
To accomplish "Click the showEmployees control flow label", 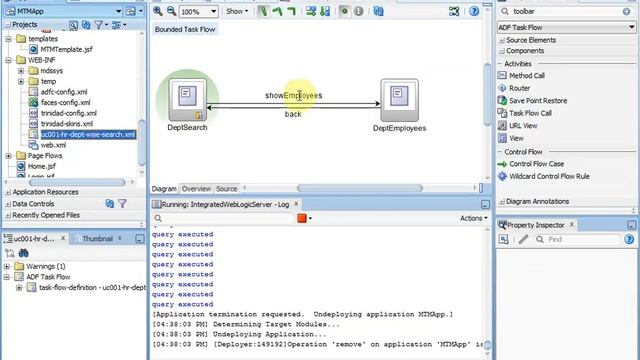I will [293, 96].
